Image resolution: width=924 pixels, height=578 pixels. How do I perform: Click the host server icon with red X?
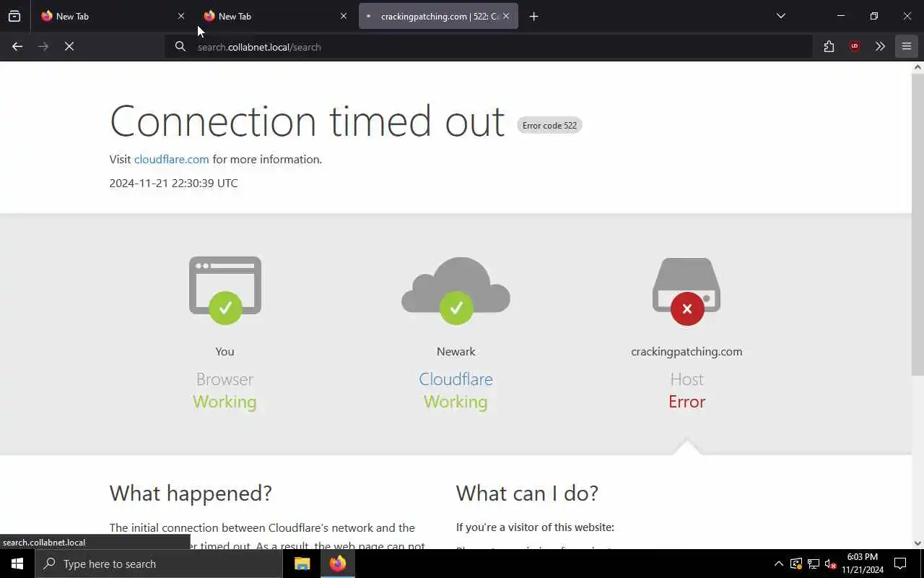click(687, 290)
